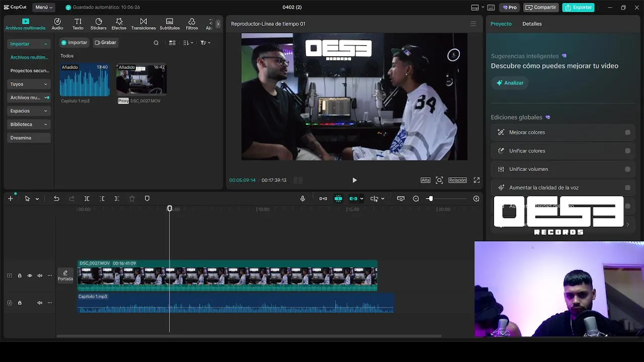The width and height of the screenshot is (644, 362).
Task: Open the Relación aspect ratio button
Action: (457, 180)
